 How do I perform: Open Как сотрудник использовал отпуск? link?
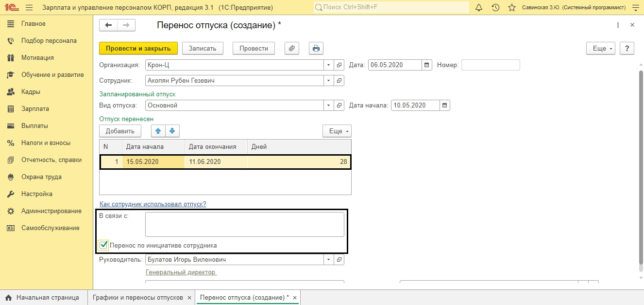(153, 204)
